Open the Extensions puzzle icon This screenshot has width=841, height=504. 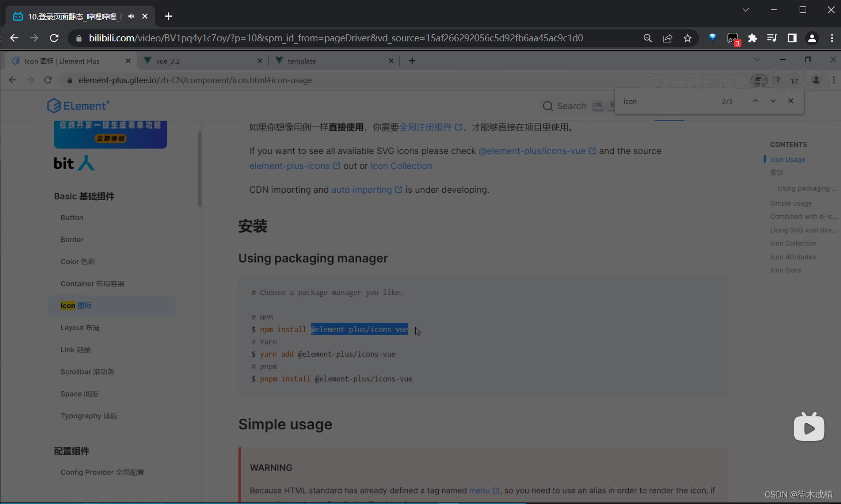point(752,38)
